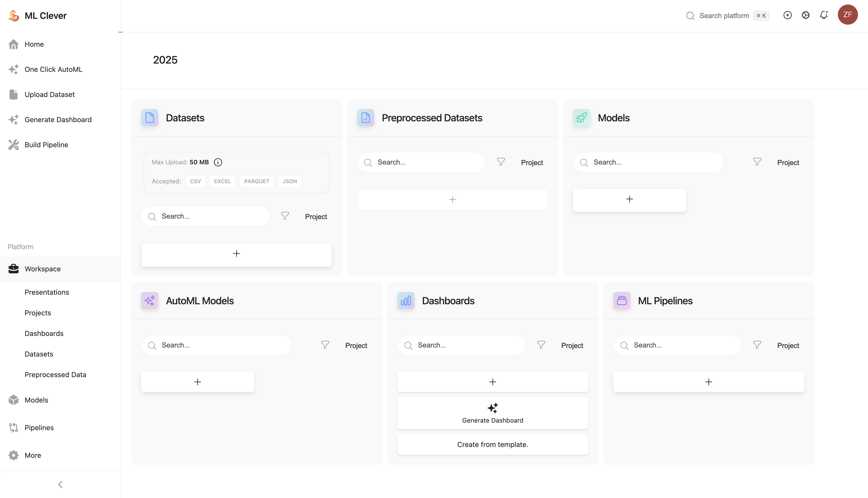Open settings via top gear icon
The image size is (868, 498).
click(805, 15)
